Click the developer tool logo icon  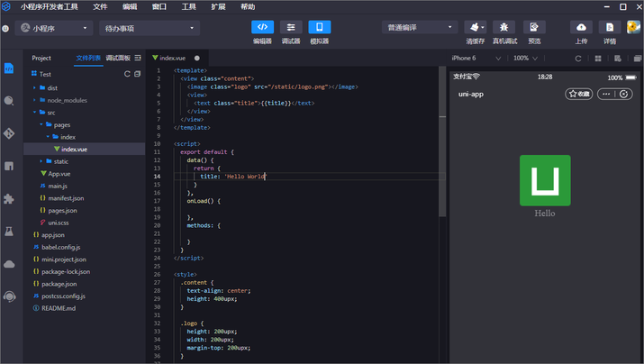tap(6, 6)
